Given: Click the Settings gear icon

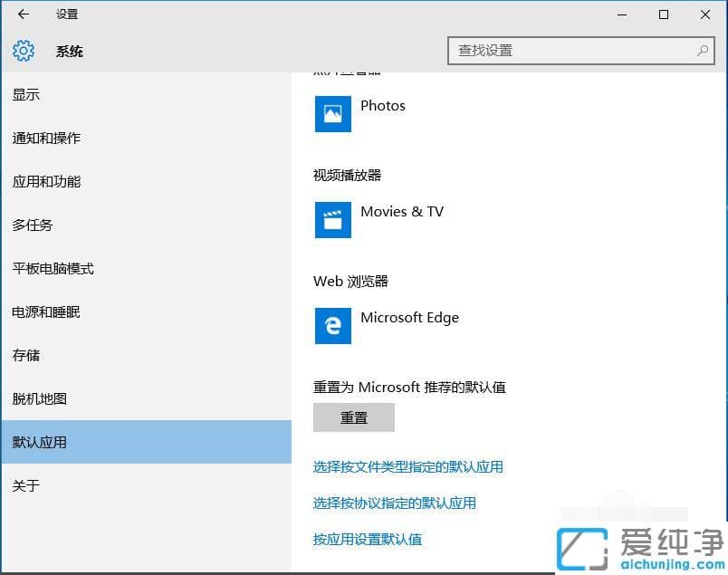Looking at the screenshot, I should pyautogui.click(x=23, y=51).
